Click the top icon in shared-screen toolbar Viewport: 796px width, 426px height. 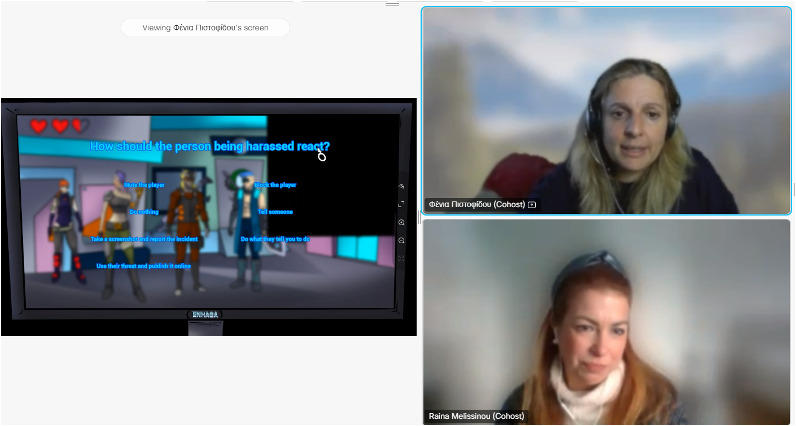pyautogui.click(x=401, y=186)
